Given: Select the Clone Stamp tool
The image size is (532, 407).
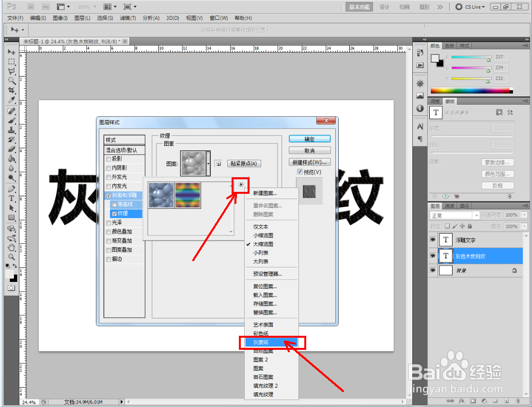Looking at the screenshot, I should tap(11, 130).
